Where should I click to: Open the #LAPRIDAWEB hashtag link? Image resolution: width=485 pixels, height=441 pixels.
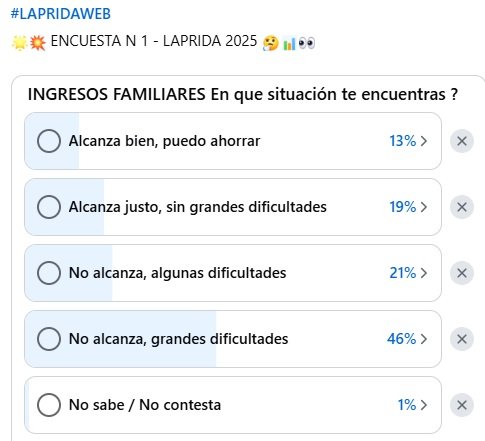pyautogui.click(x=61, y=14)
